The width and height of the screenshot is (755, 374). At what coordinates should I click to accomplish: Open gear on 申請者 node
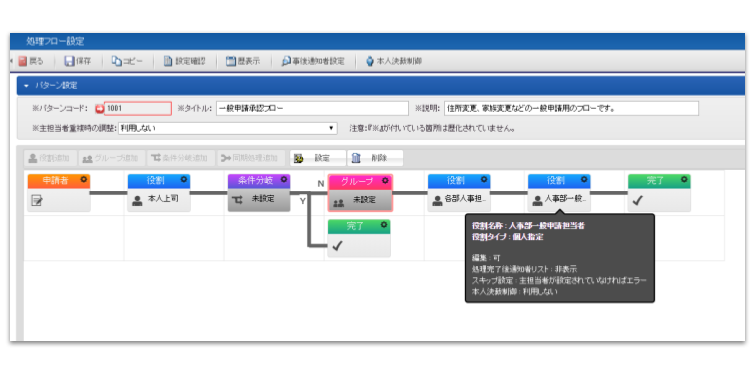pos(84,179)
